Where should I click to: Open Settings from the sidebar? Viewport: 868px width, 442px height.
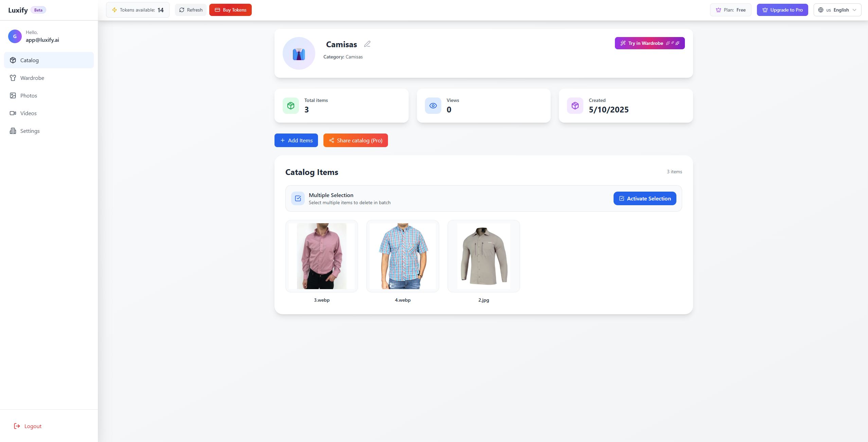[x=30, y=131]
